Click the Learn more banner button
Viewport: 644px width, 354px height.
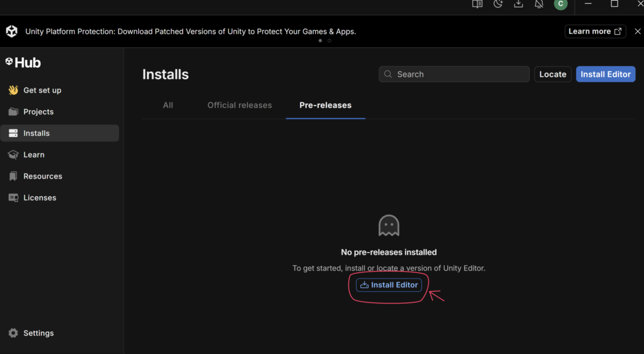[595, 31]
